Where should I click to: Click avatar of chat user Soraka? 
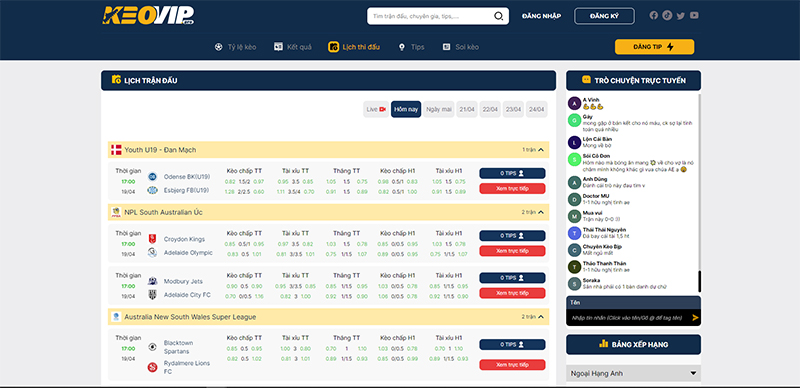(574, 283)
